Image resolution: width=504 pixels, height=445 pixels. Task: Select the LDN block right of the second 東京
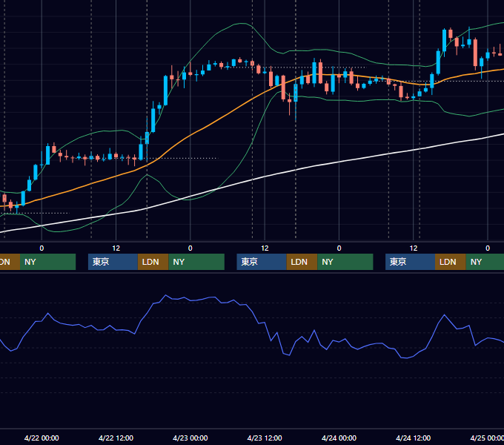coord(302,262)
